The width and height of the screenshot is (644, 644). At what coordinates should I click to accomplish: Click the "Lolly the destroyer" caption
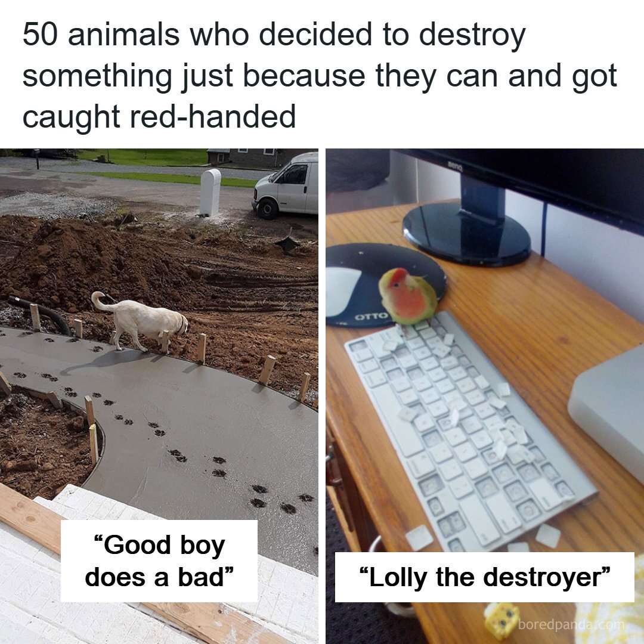485,577
